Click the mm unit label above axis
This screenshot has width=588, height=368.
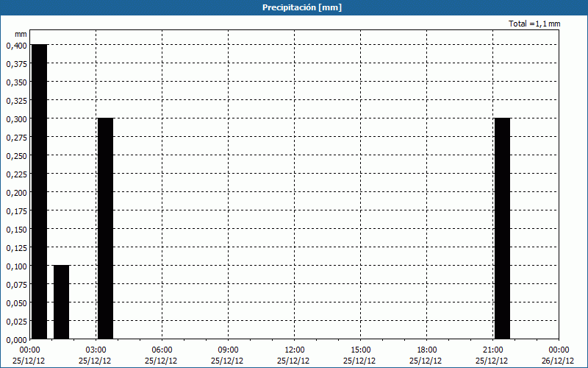coord(21,34)
